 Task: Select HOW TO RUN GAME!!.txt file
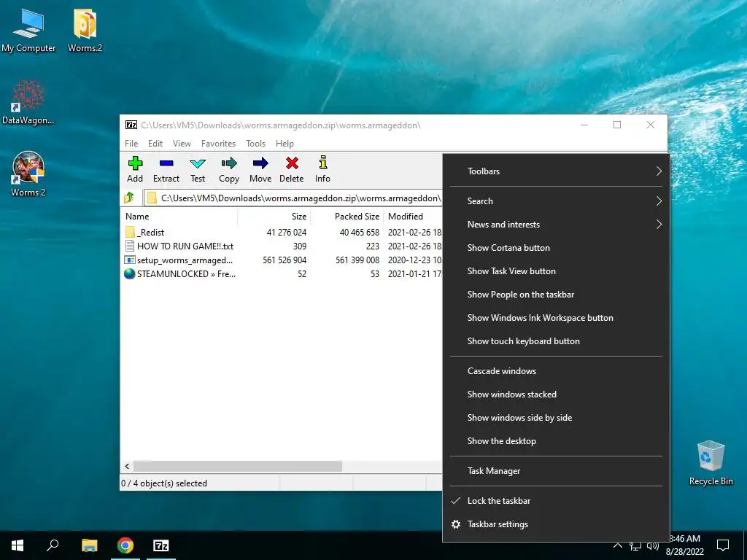(179, 246)
